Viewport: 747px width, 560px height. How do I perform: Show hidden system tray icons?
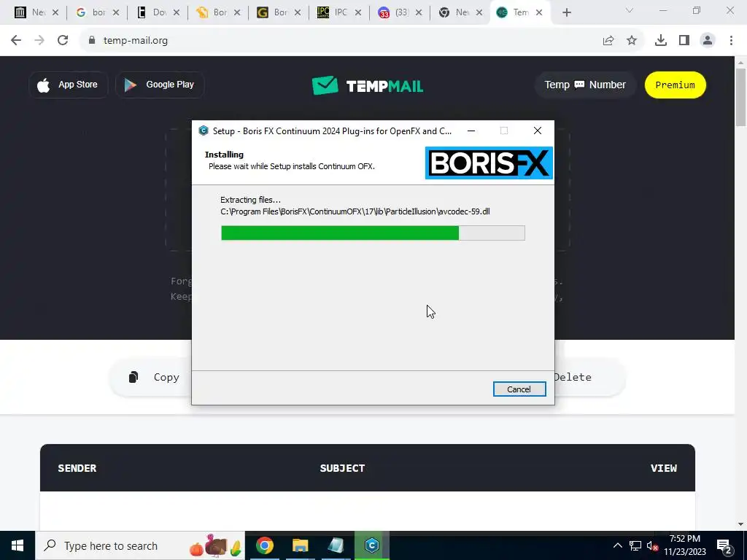point(617,545)
